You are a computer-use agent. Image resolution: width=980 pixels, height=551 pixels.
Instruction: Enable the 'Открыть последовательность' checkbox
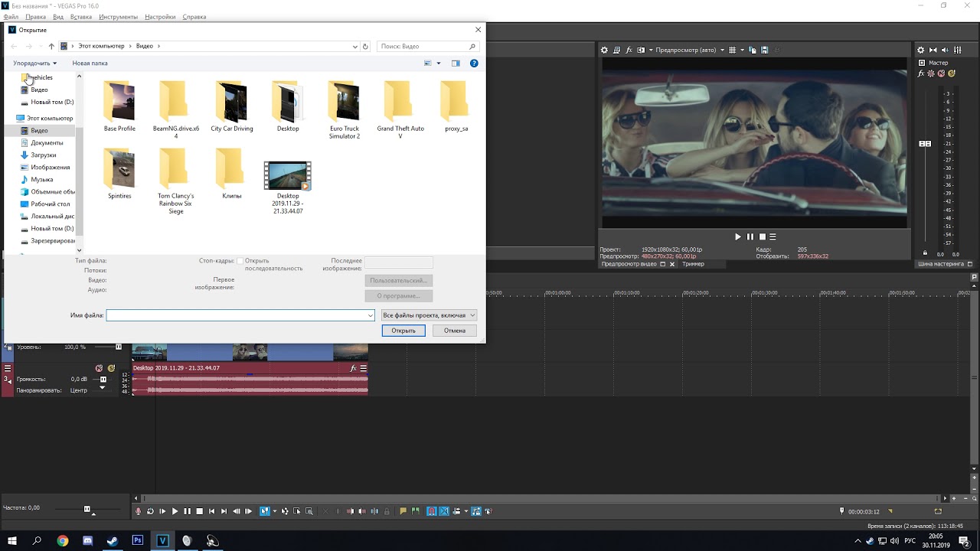pos(240,261)
